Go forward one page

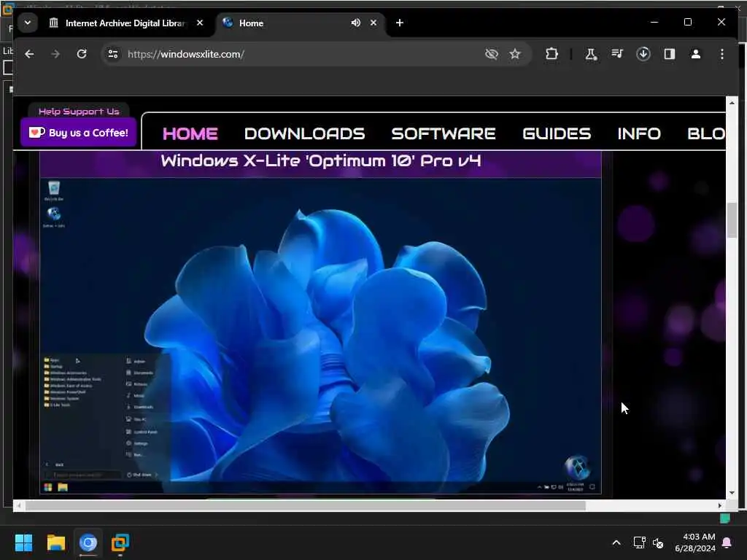(55, 54)
